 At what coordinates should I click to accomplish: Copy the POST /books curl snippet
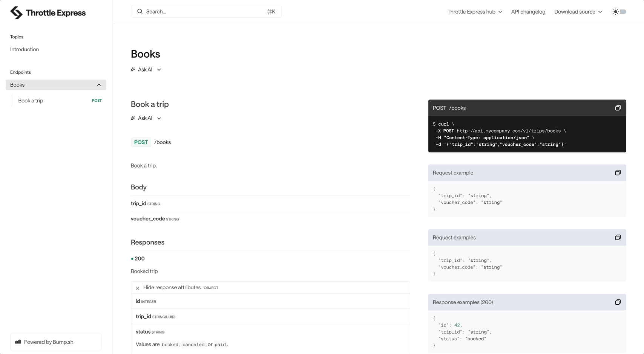[618, 108]
